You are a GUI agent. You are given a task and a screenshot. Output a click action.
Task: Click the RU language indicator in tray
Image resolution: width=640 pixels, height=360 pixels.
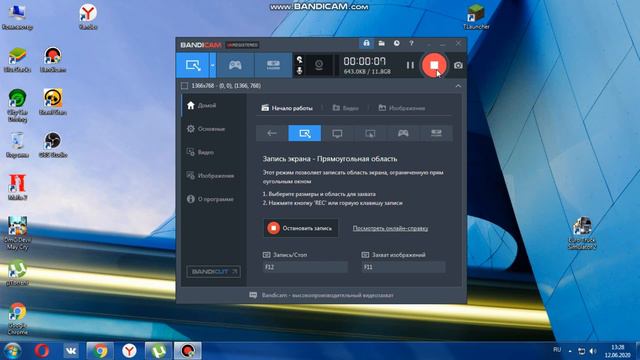[557, 350]
